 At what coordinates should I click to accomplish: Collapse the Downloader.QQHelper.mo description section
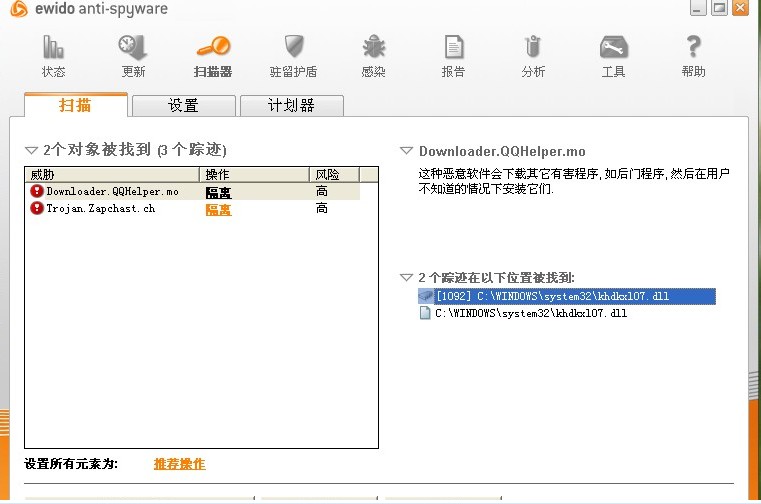406,151
